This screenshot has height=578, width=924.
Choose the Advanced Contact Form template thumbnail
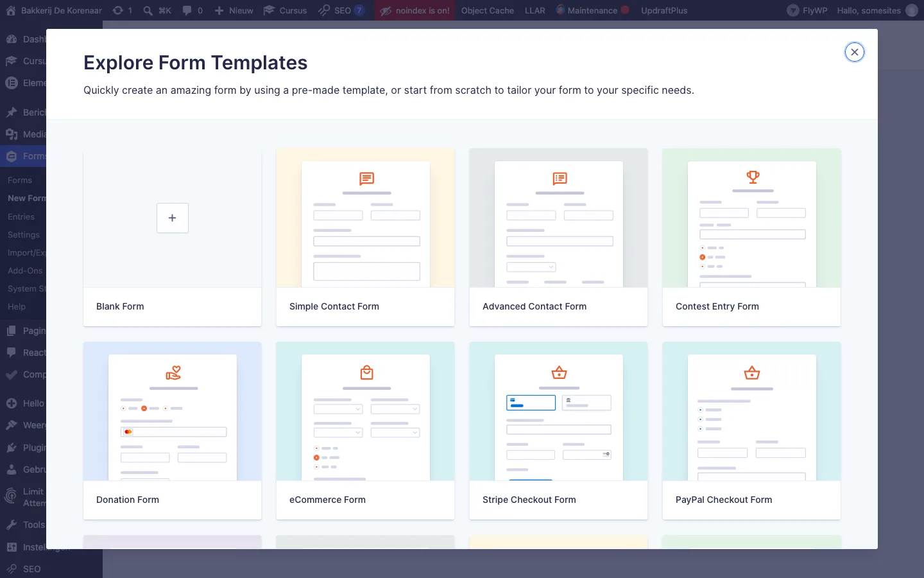(x=559, y=218)
